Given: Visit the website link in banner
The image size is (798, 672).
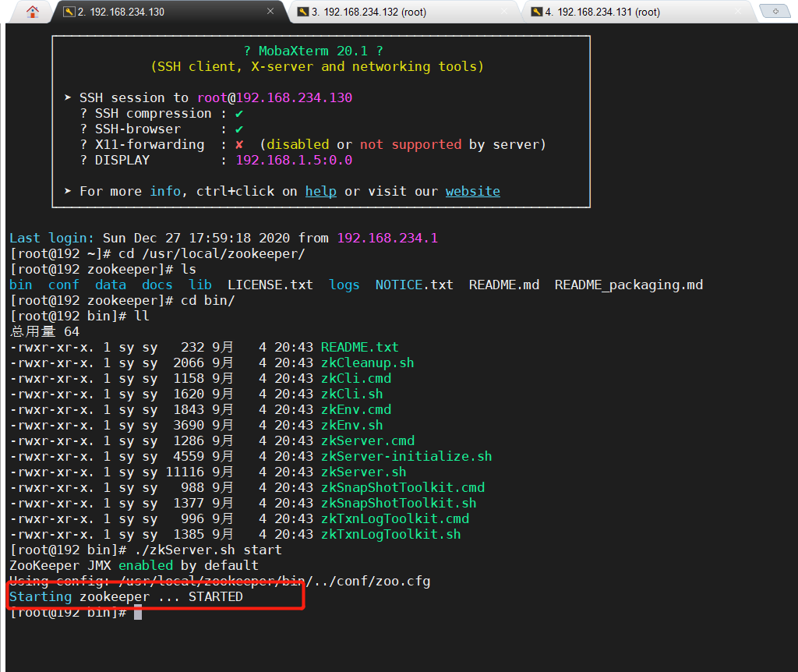Looking at the screenshot, I should 472,191.
